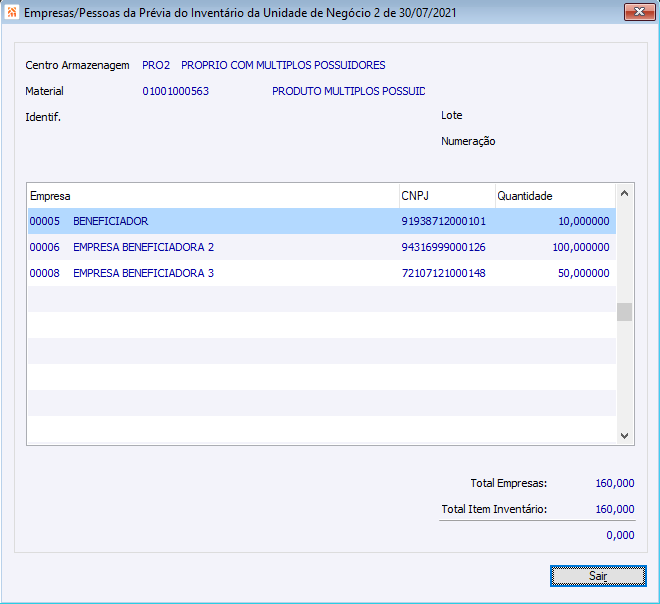Image resolution: width=660 pixels, height=604 pixels.
Task: Click the Identif. label
Action: [x=43, y=117]
